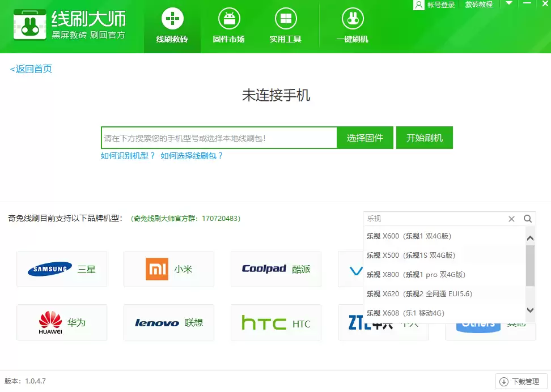Open the 救砖教程 link
The image size is (551, 392).
pos(479,5)
